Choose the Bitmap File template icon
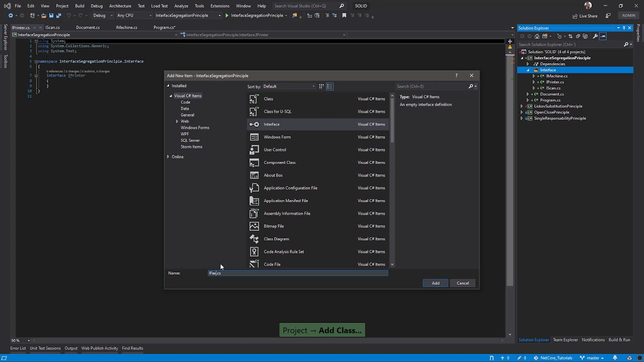This screenshot has height=362, width=644. (254, 226)
